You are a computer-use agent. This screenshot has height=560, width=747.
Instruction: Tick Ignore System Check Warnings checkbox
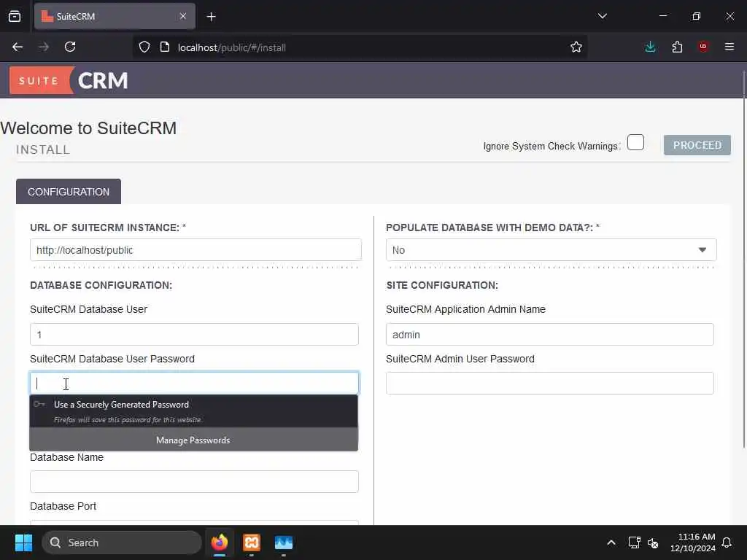(x=635, y=142)
